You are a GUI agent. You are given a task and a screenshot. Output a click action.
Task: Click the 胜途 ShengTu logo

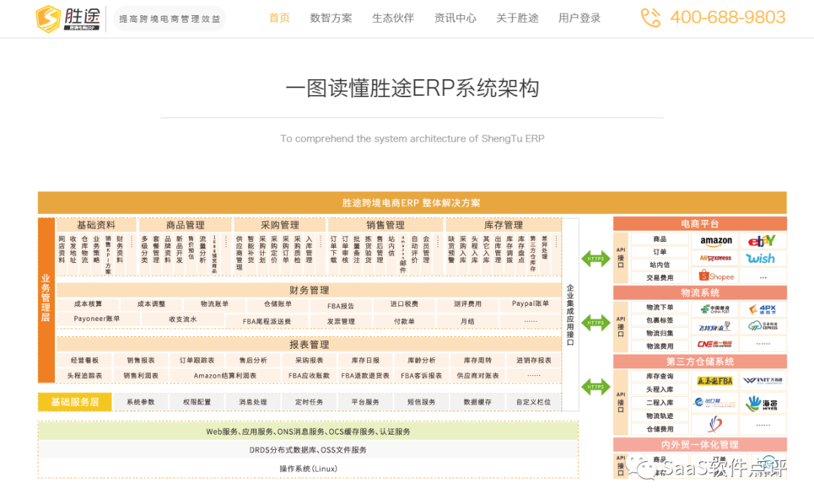click(68, 17)
